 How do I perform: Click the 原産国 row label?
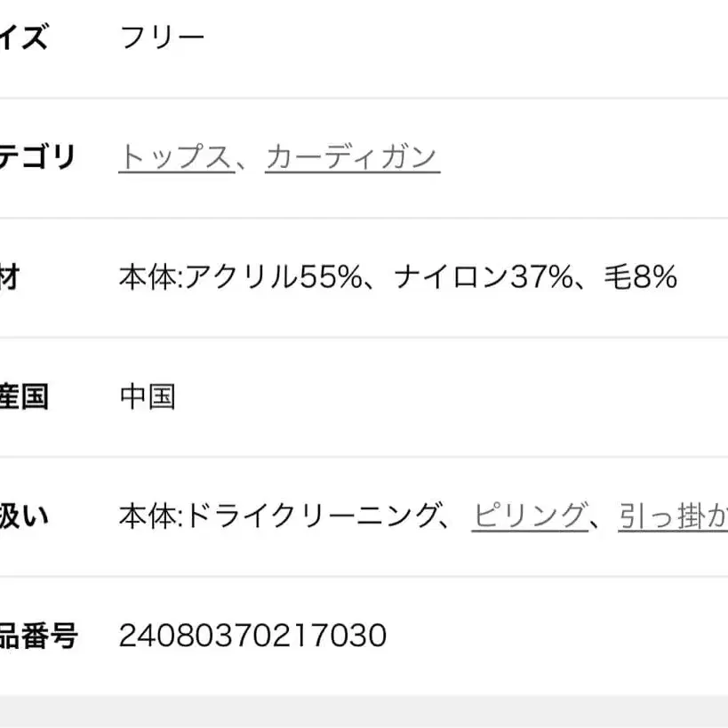click(x=23, y=396)
